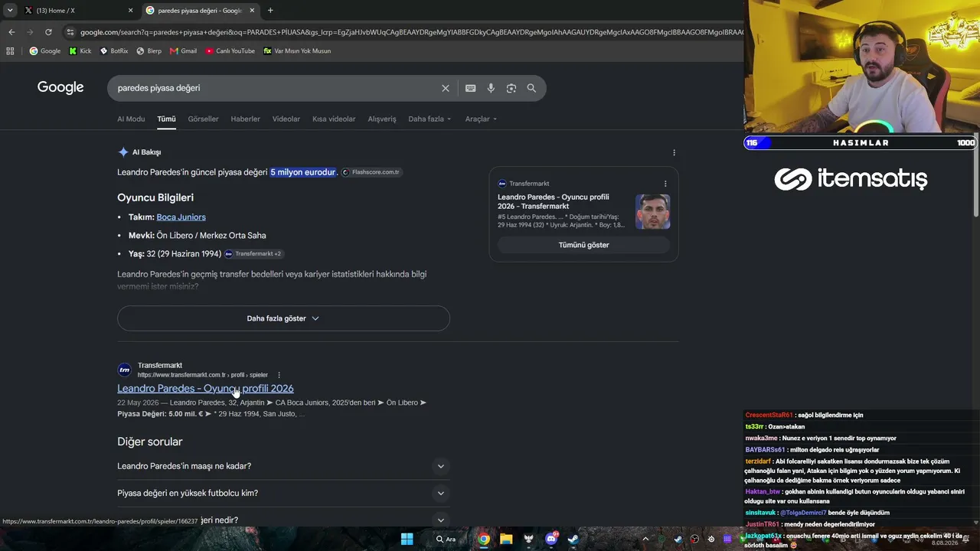Expand Piyasa değeri en yüksek futbolcu question
Screen dimensions: 980x551
[283, 494]
